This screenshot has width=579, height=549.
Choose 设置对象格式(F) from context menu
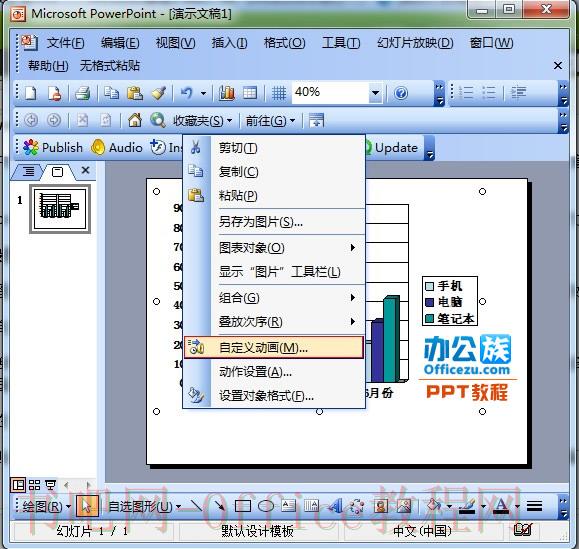pos(274,396)
